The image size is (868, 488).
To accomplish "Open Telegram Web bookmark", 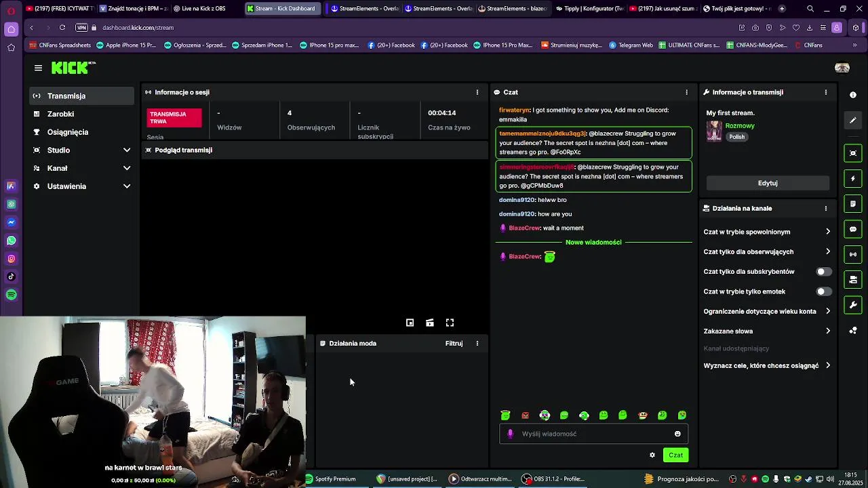I will 631,45.
